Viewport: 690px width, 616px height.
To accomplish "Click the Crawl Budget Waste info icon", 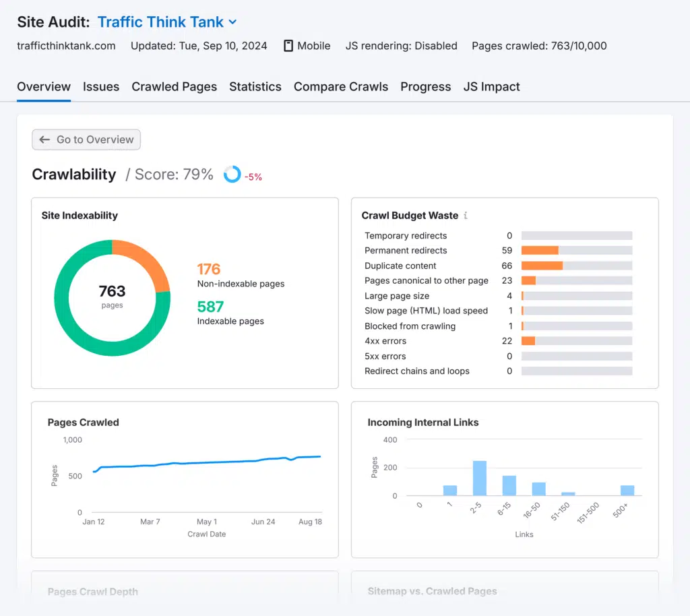I will pyautogui.click(x=466, y=216).
